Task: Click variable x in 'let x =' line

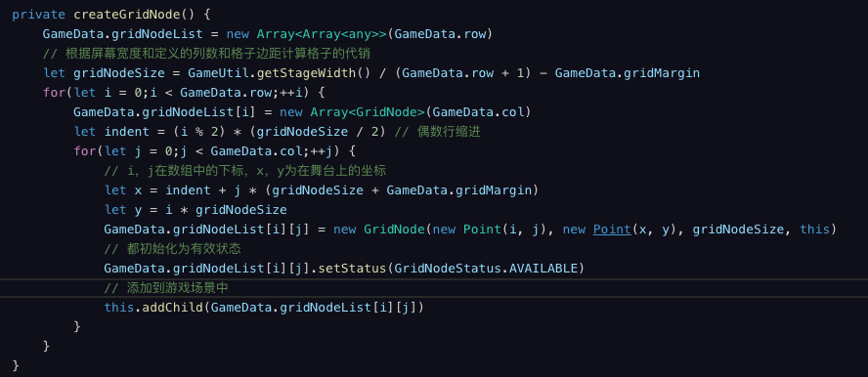Action: pos(139,190)
